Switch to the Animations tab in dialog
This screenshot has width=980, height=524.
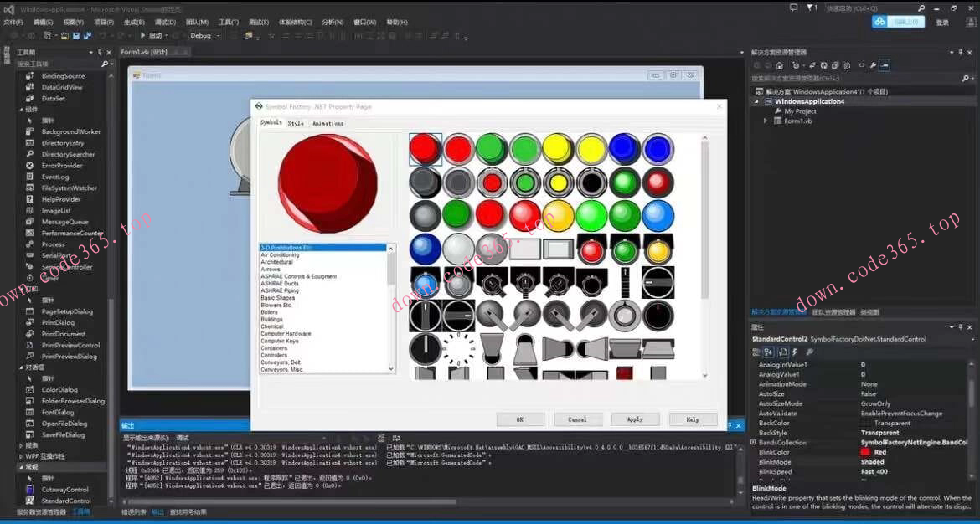(328, 123)
